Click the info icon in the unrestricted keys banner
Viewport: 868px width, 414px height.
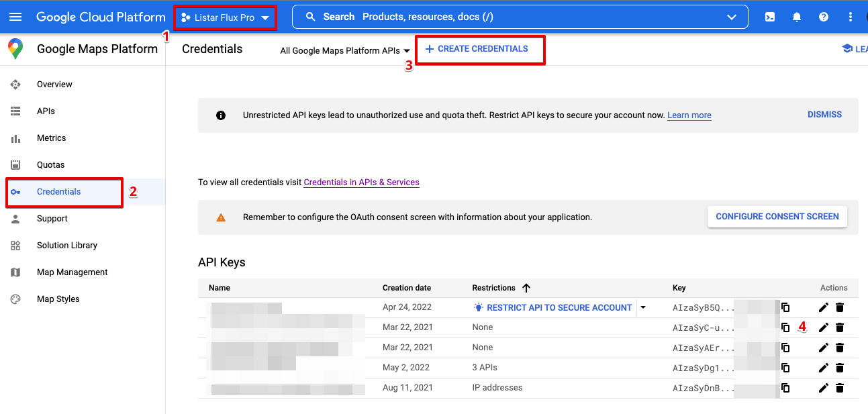(221, 115)
